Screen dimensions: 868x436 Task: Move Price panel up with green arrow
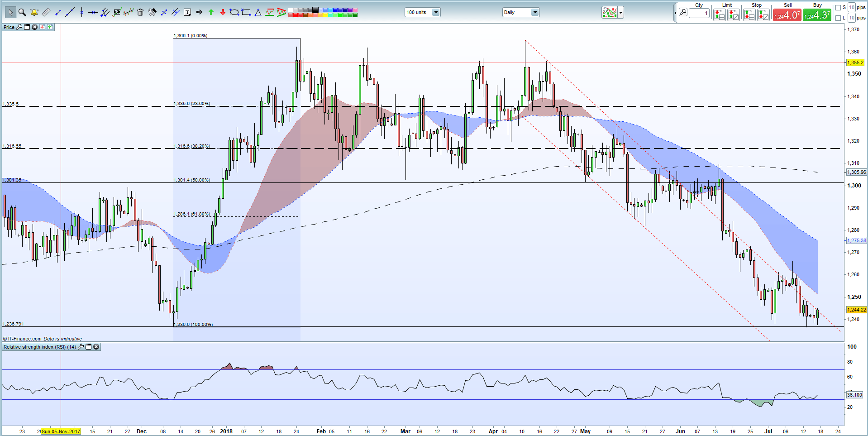coord(50,27)
